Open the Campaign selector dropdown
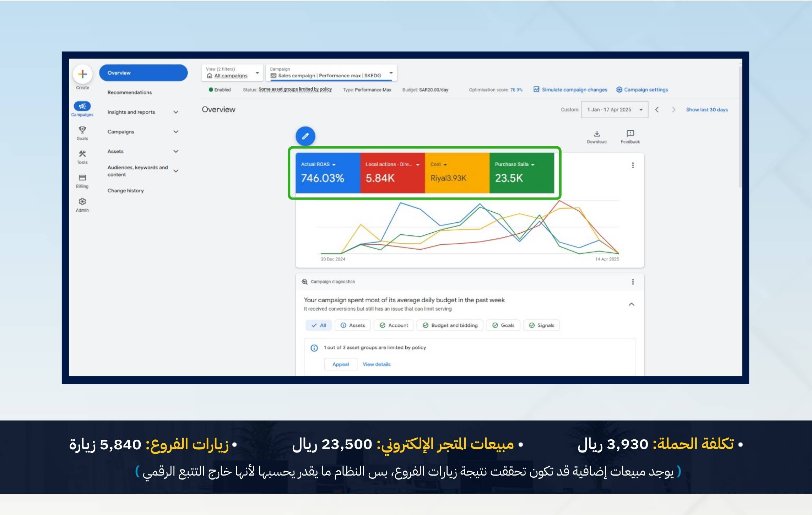812x515 pixels. 331,73
